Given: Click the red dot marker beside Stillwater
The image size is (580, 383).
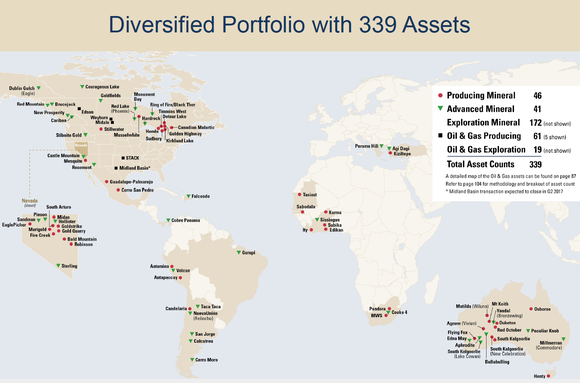Looking at the screenshot, I should [101, 129].
